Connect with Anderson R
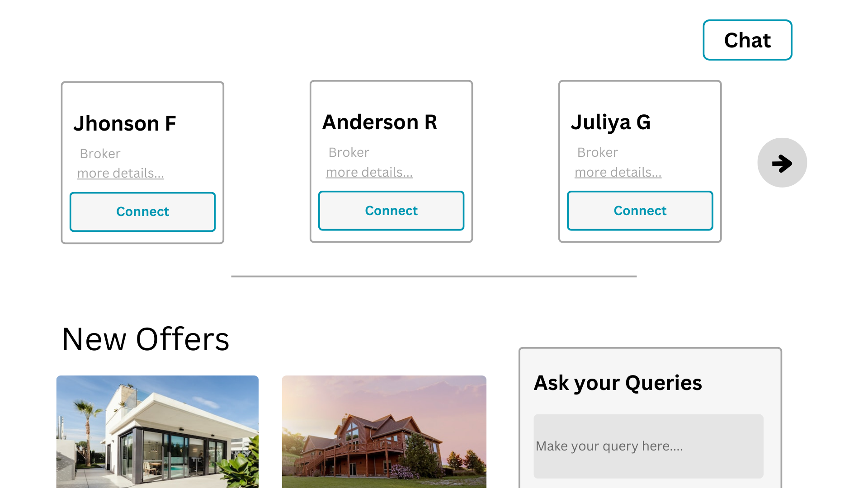 click(391, 211)
